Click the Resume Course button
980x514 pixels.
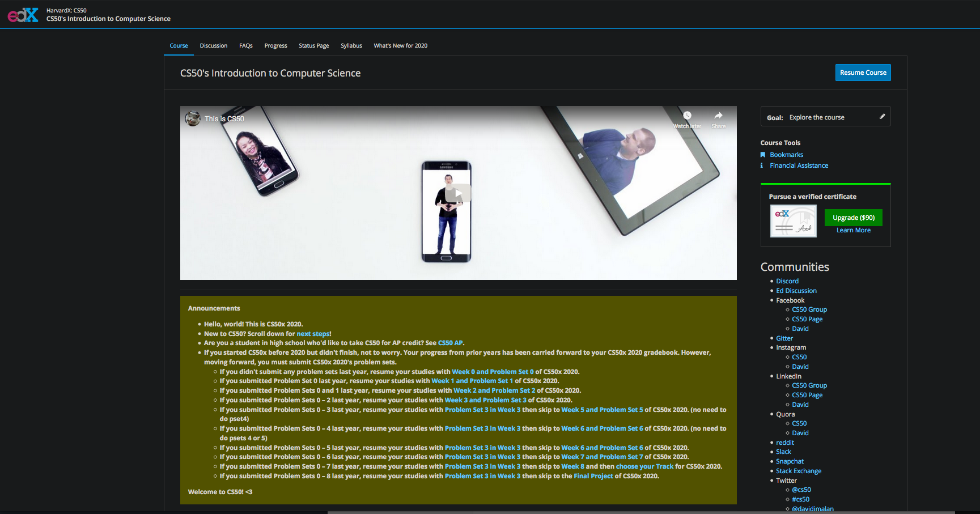[863, 73]
